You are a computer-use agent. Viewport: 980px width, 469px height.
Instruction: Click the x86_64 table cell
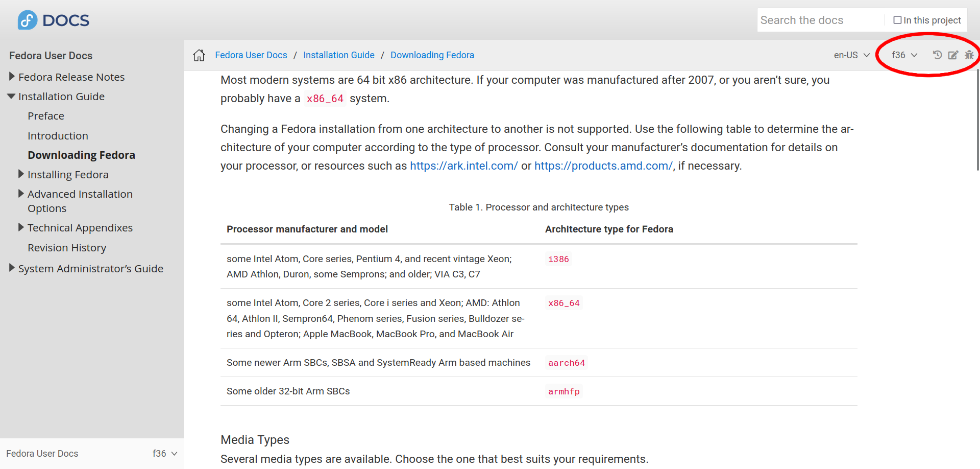564,303
